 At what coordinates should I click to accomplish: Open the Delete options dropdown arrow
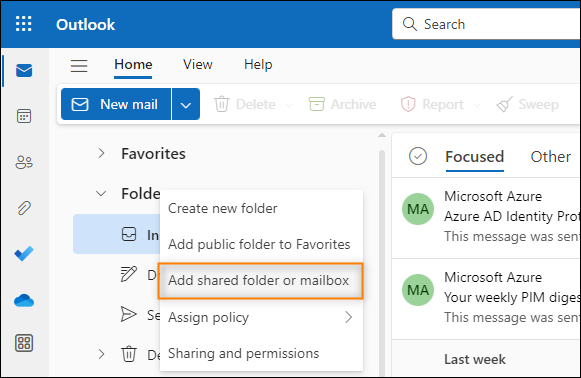(x=289, y=105)
